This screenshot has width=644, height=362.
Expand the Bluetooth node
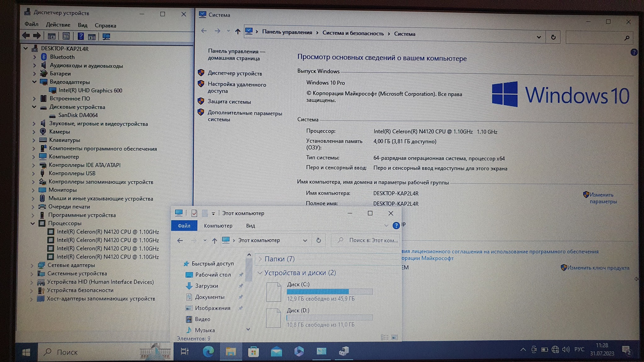click(35, 57)
